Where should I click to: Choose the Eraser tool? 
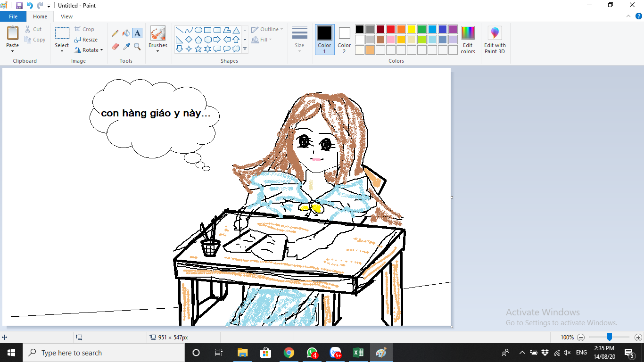115,47
